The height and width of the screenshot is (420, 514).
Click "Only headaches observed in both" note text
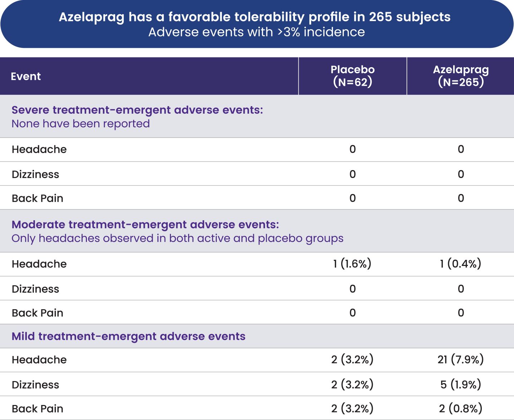(x=177, y=238)
